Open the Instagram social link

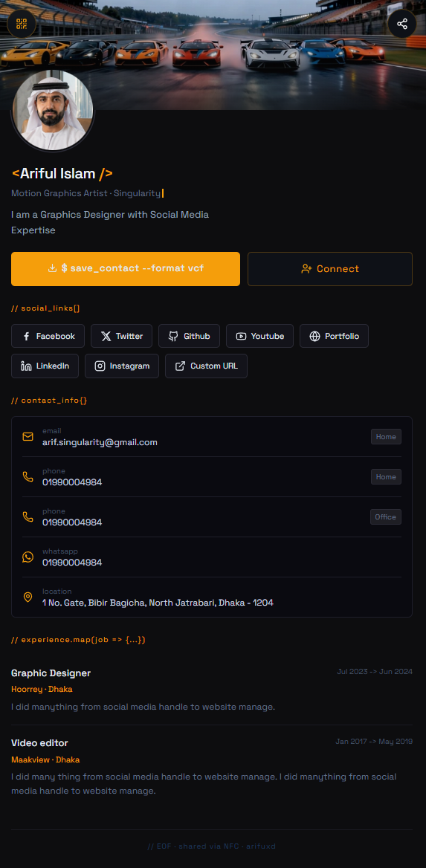(122, 366)
